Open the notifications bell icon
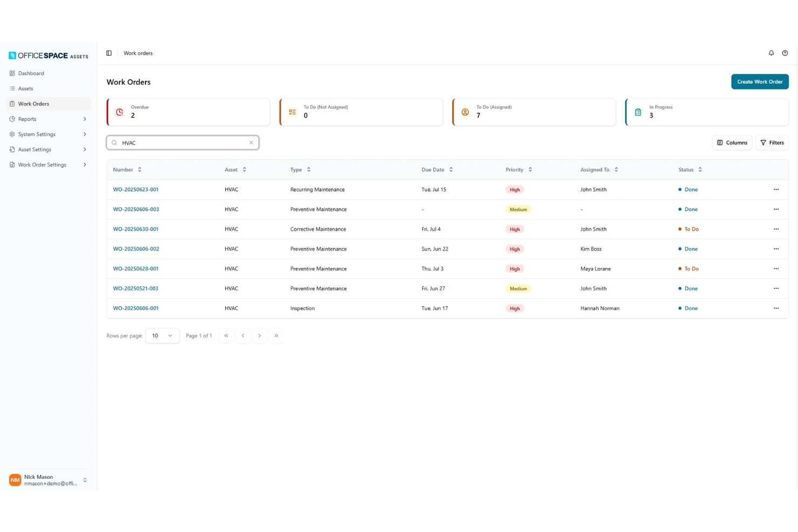Screen dimensions: 798x532 pyautogui.click(x=771, y=53)
